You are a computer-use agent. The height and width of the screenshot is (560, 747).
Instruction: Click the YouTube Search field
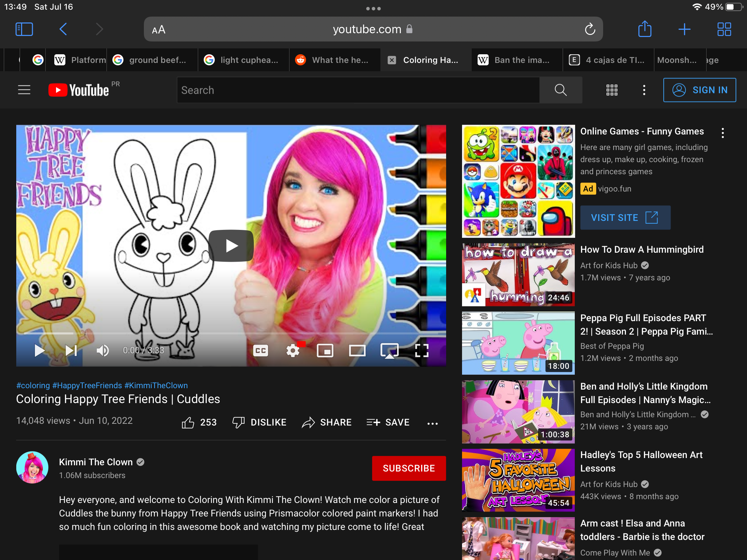click(358, 90)
